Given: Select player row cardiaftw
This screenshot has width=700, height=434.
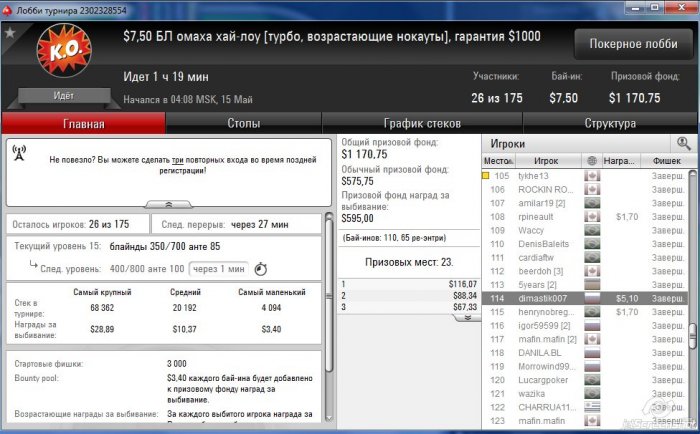Looking at the screenshot, I should [x=584, y=258].
